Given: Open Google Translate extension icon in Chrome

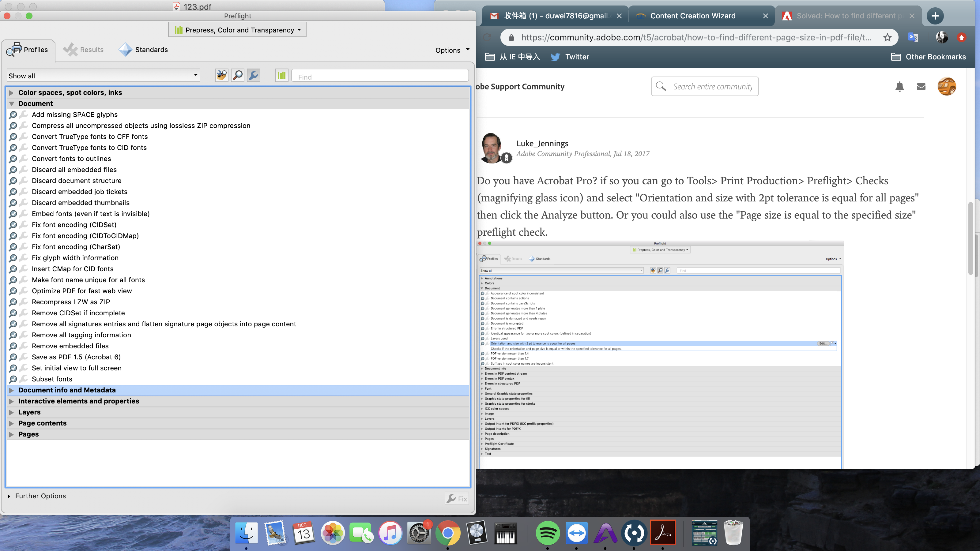Looking at the screenshot, I should pos(913,37).
